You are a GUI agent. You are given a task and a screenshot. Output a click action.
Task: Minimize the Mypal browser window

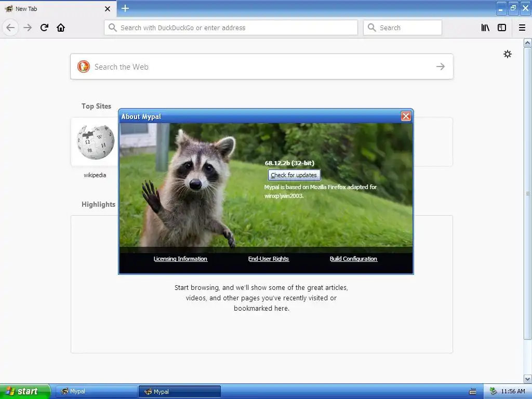click(x=501, y=8)
